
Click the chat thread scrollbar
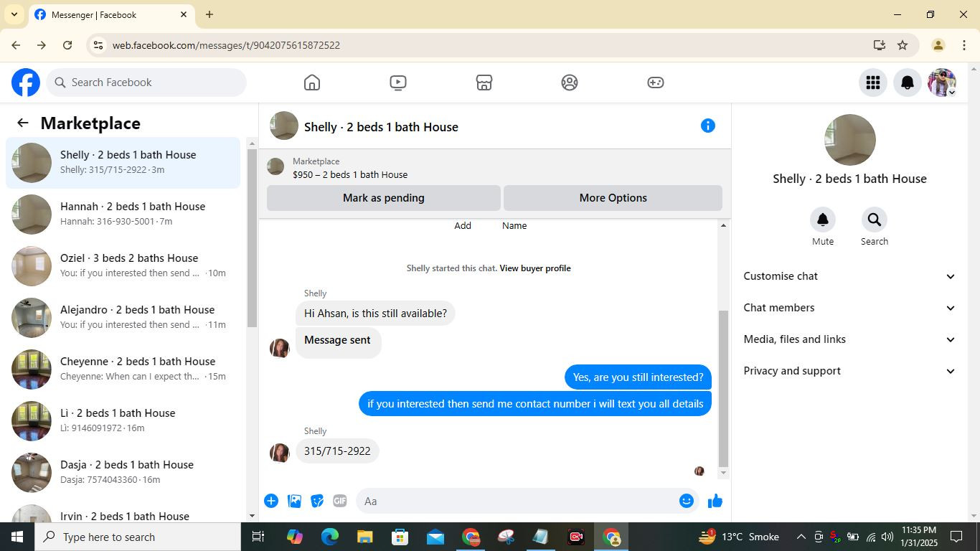click(x=723, y=387)
